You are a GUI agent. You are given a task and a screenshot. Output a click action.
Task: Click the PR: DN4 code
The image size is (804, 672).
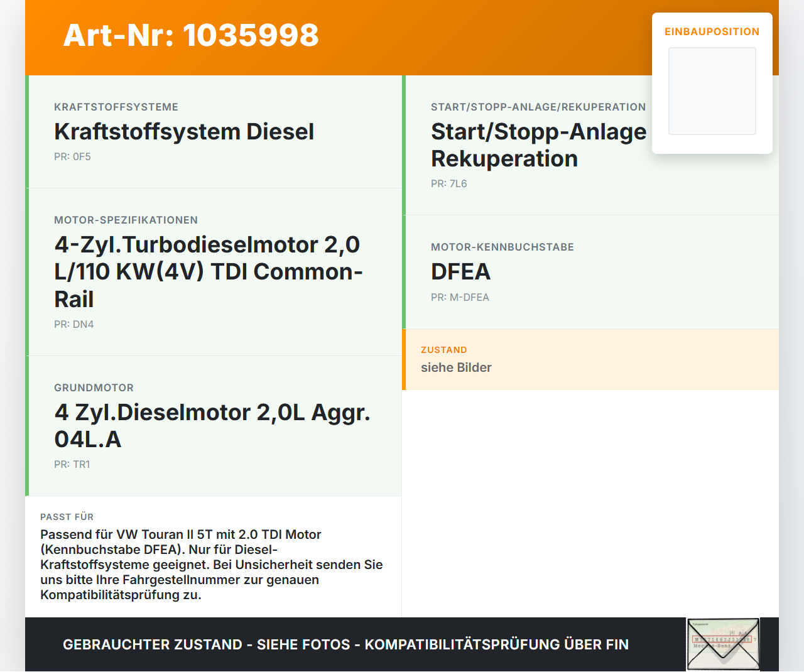(73, 324)
